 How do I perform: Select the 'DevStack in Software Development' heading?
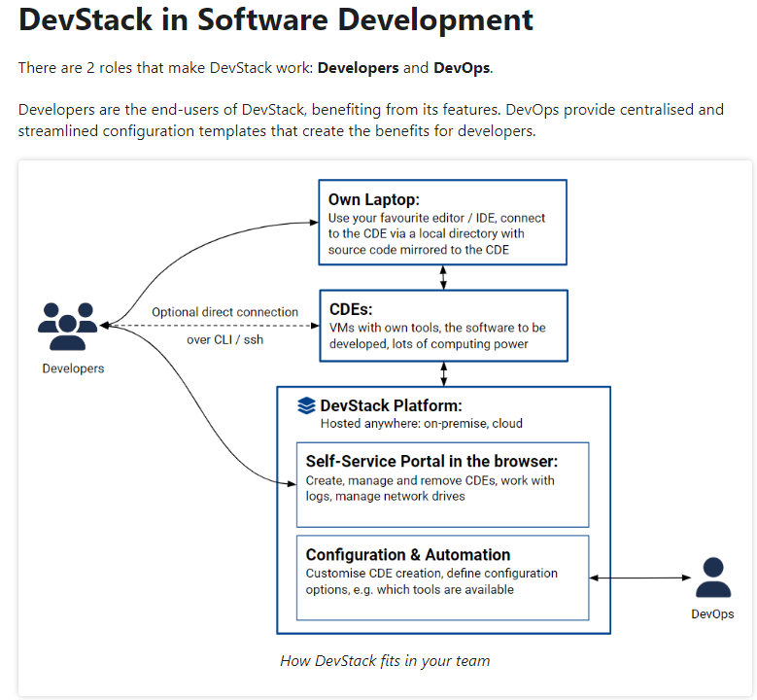tap(276, 20)
